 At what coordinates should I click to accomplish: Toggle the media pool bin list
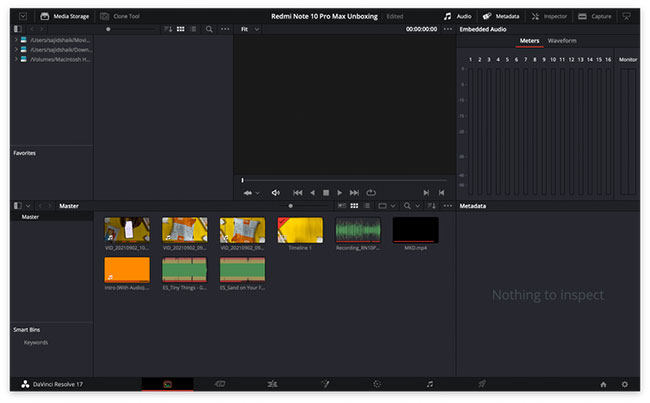coord(18,206)
